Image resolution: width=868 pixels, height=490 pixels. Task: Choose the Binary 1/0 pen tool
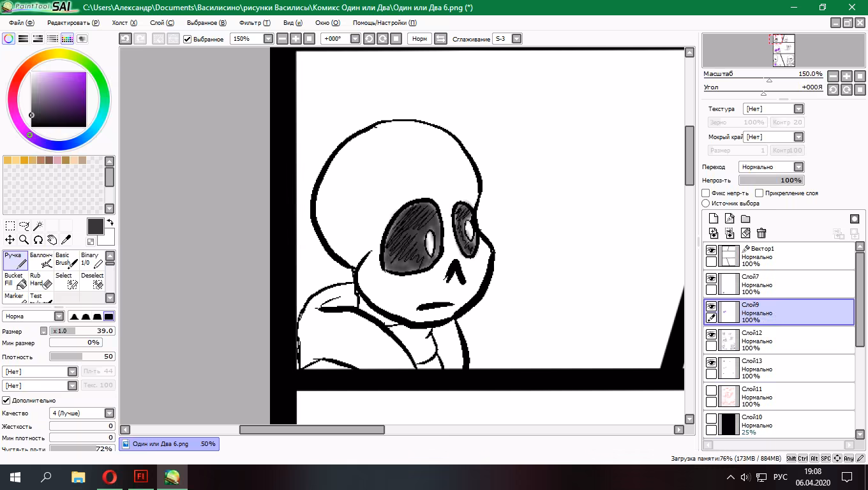click(x=92, y=260)
